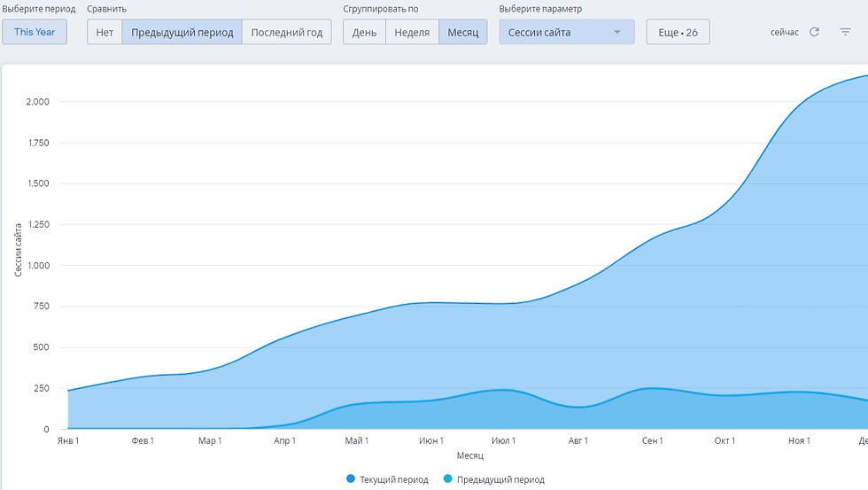Click the Ноя 1 axis label
Screen dimensions: 868x490
point(799,440)
